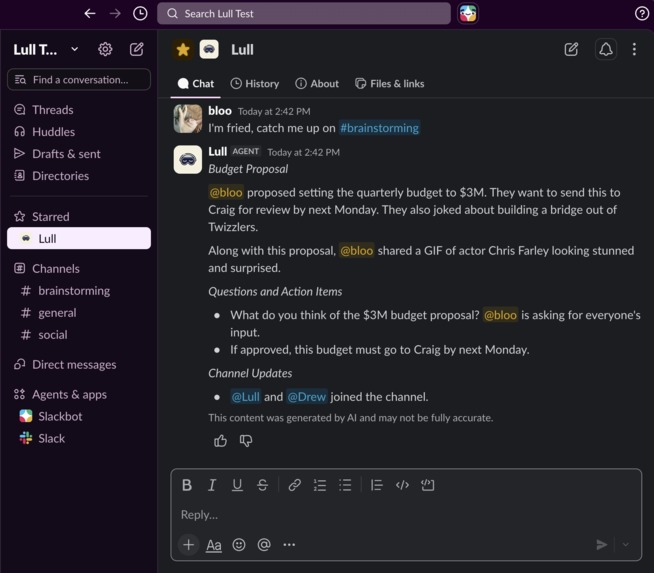
Task: Switch to the Chat tab
Action: tap(196, 84)
